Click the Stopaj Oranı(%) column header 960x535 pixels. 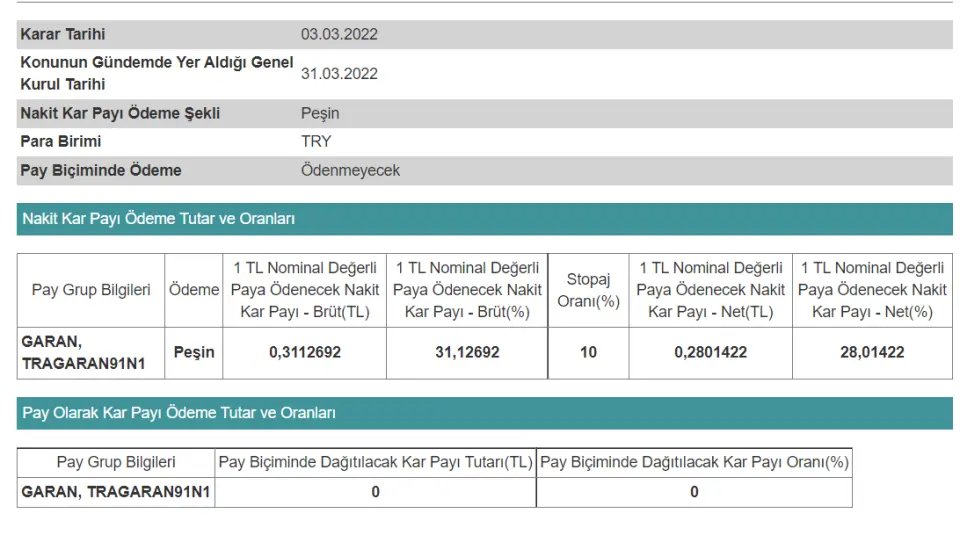coord(588,290)
